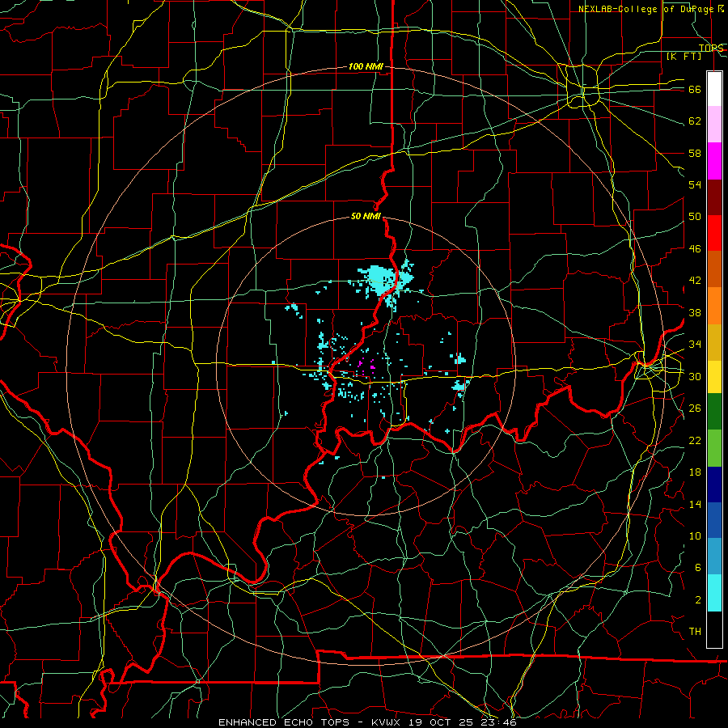
Task: Click the bright yellow legend swatch
Action: [714, 377]
